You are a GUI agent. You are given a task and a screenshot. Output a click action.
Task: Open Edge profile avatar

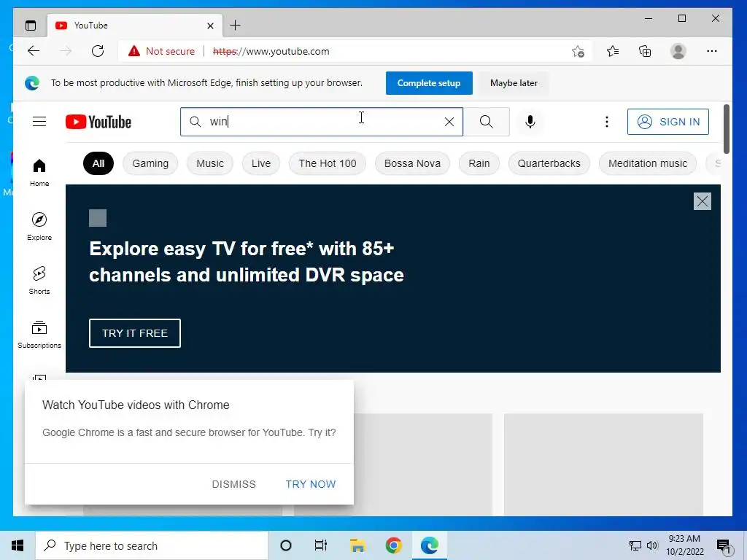click(678, 51)
